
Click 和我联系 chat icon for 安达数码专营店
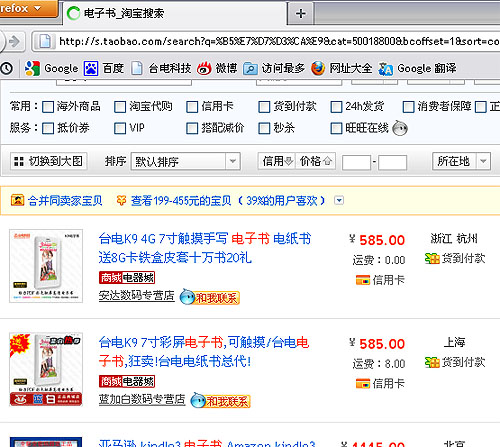tap(210, 297)
